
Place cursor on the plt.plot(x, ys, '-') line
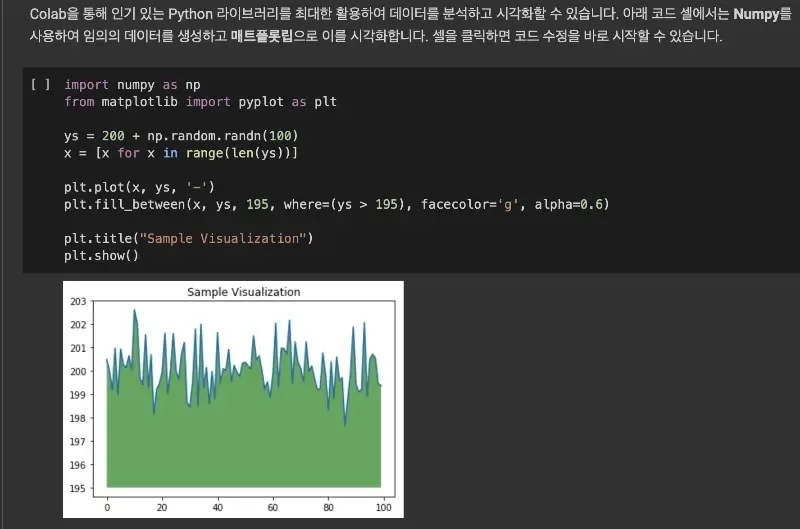(139, 187)
